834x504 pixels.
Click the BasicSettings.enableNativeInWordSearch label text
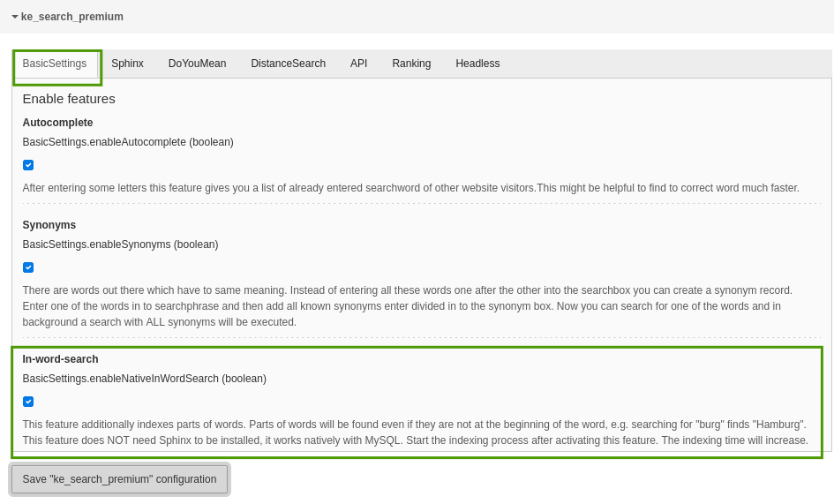point(144,379)
